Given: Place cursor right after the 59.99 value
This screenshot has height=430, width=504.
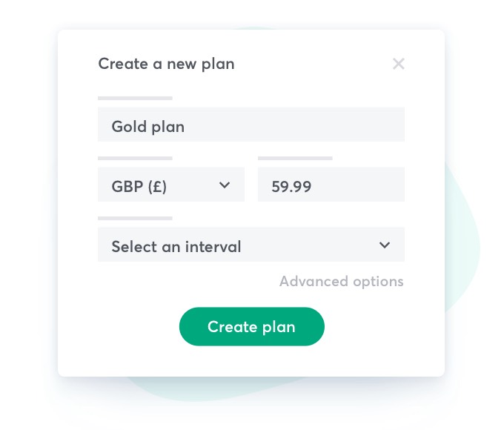Looking at the screenshot, I should [314, 185].
